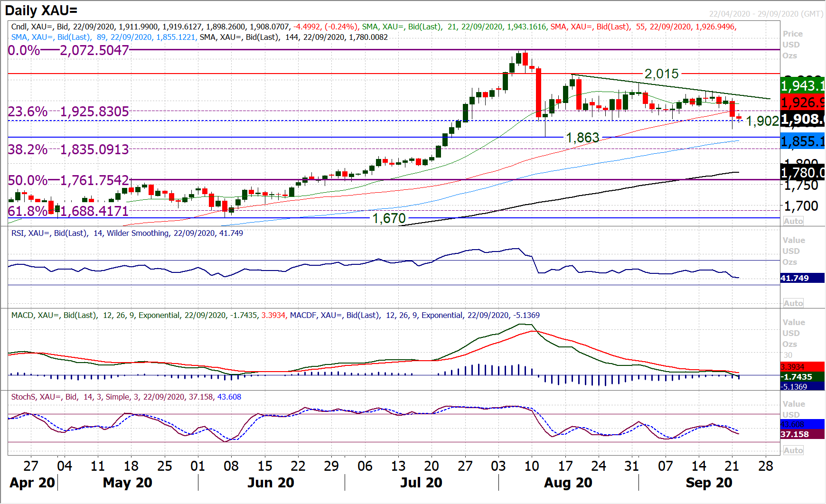Click the 1,670 horizontal line label
826x504 pixels.
(389, 218)
